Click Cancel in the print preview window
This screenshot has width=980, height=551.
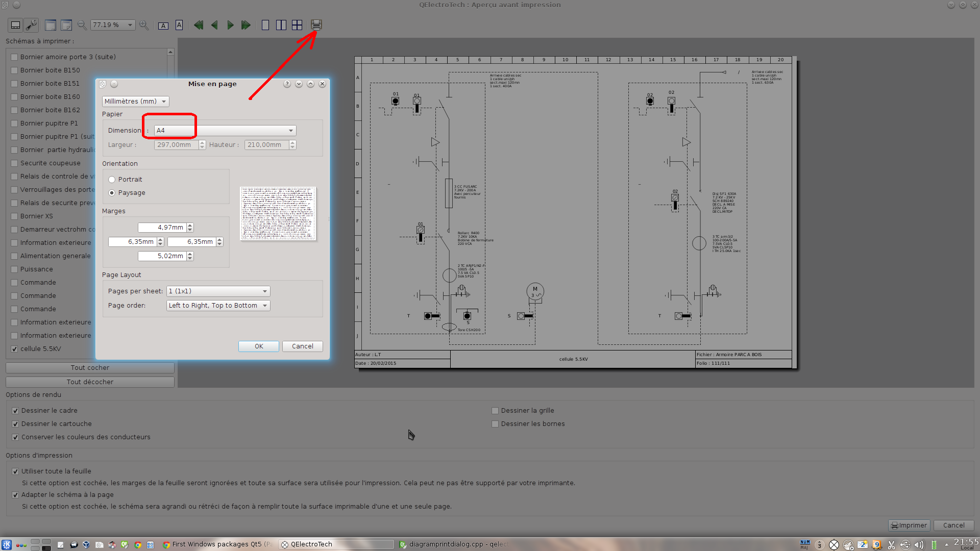coord(954,525)
